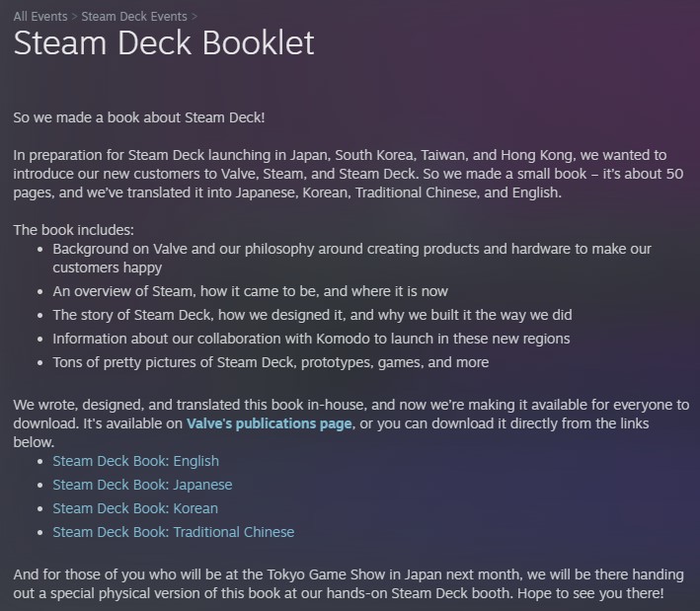Image resolution: width=700 pixels, height=611 pixels.
Task: Download Steam Deck Book: Japanese
Action: [x=142, y=485]
